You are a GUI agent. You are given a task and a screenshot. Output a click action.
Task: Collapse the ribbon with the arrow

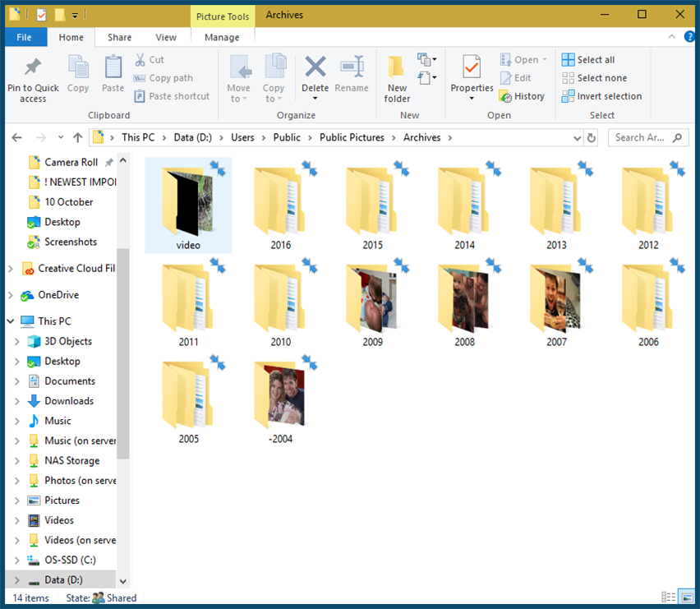point(671,37)
